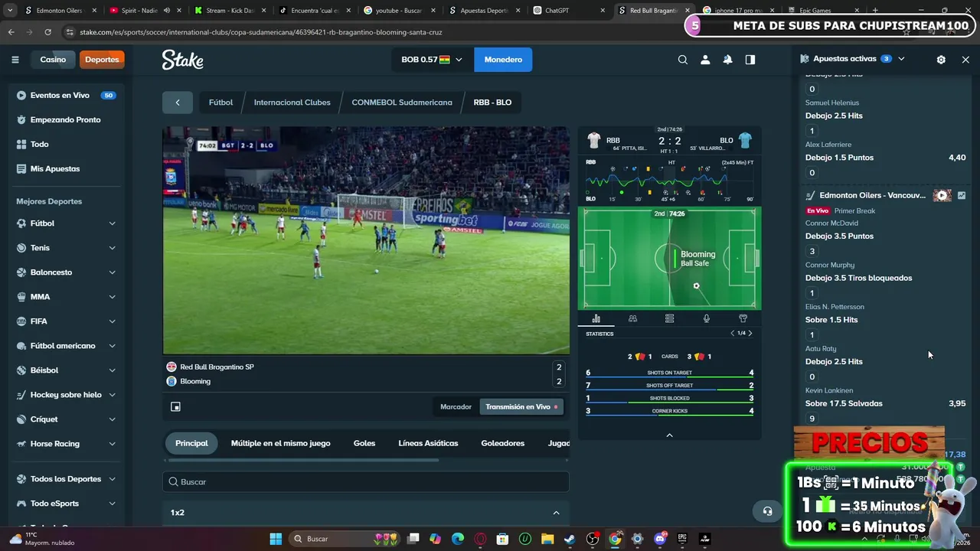Open the live support headset button
Viewport: 980px width, 551px height.
(767, 511)
